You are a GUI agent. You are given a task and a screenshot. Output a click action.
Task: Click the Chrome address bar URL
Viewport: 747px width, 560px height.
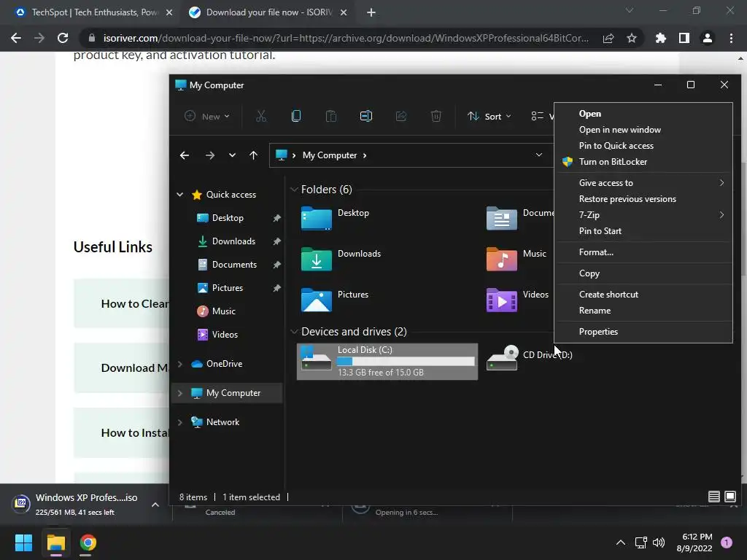(x=346, y=38)
